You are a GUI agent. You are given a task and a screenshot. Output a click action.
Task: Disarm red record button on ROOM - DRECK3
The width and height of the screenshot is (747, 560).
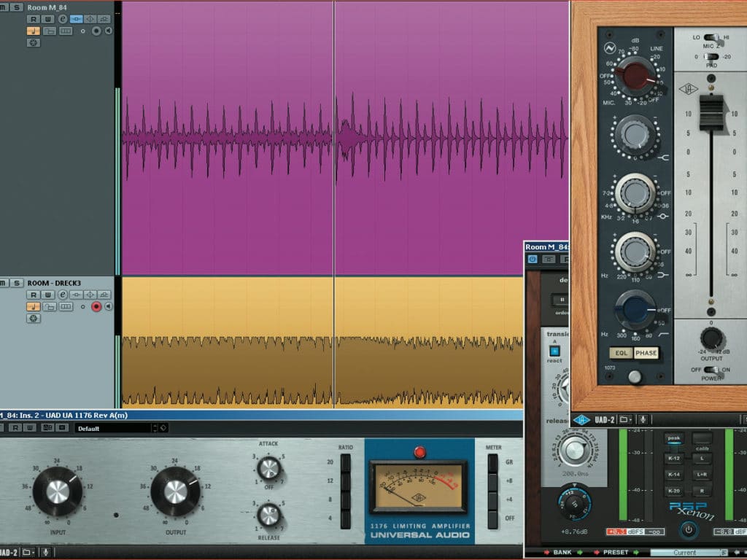pyautogui.click(x=96, y=307)
